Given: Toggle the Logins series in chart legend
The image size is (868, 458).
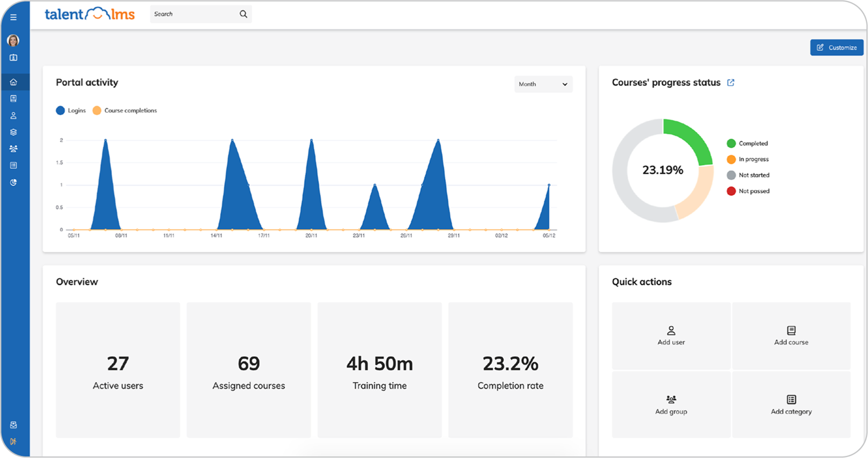Looking at the screenshot, I should point(71,111).
